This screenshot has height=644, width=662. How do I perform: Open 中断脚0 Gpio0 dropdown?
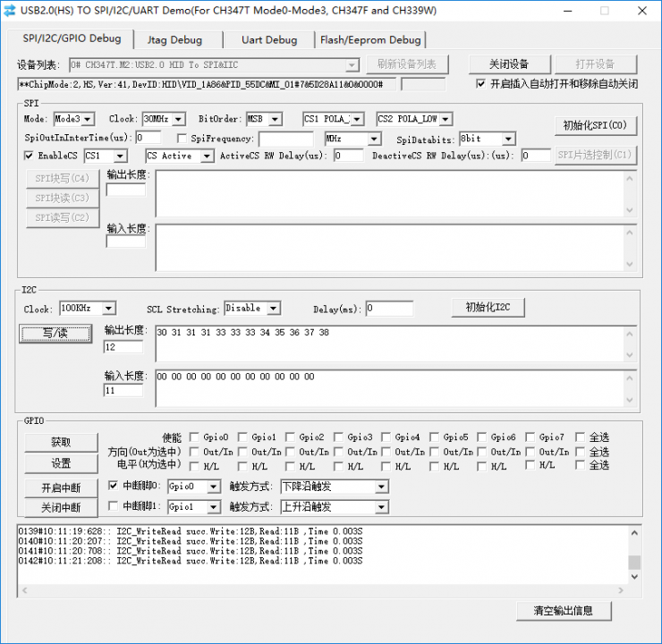click(x=194, y=487)
